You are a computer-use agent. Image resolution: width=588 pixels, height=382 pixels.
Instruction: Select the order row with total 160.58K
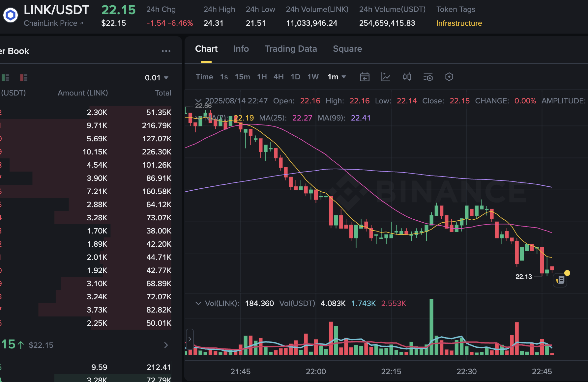click(86, 191)
